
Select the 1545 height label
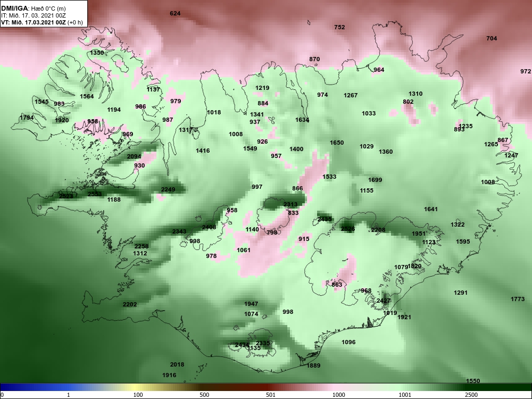pyautogui.click(x=41, y=102)
